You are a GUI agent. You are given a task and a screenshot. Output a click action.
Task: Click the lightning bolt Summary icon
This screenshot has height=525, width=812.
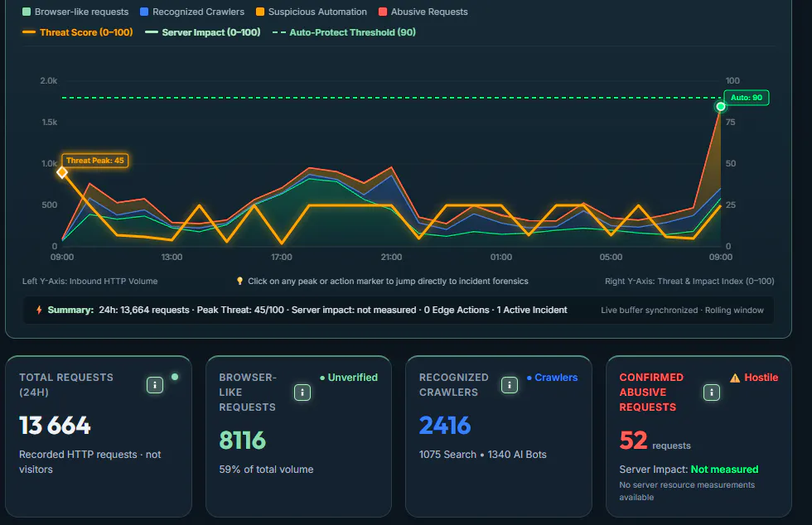coord(39,311)
